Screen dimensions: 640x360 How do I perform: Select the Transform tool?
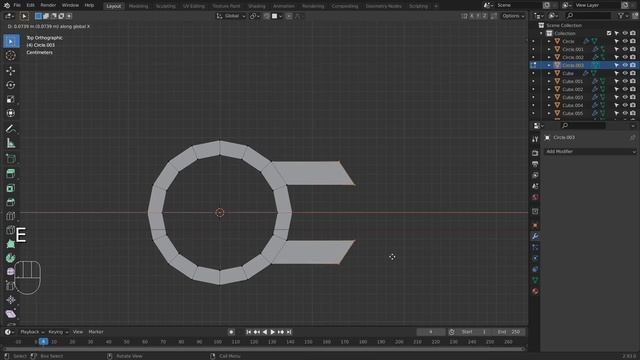click(x=11, y=113)
